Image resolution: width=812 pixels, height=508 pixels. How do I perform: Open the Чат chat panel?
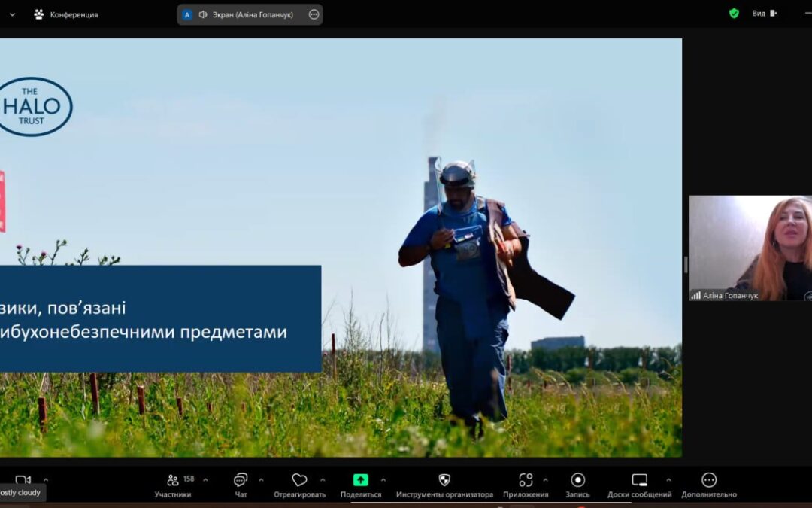(241, 481)
